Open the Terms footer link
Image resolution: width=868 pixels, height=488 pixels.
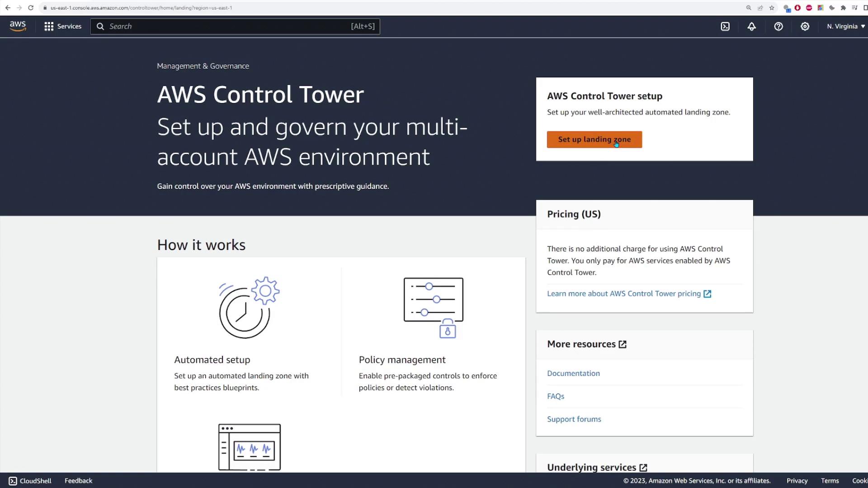point(830,481)
